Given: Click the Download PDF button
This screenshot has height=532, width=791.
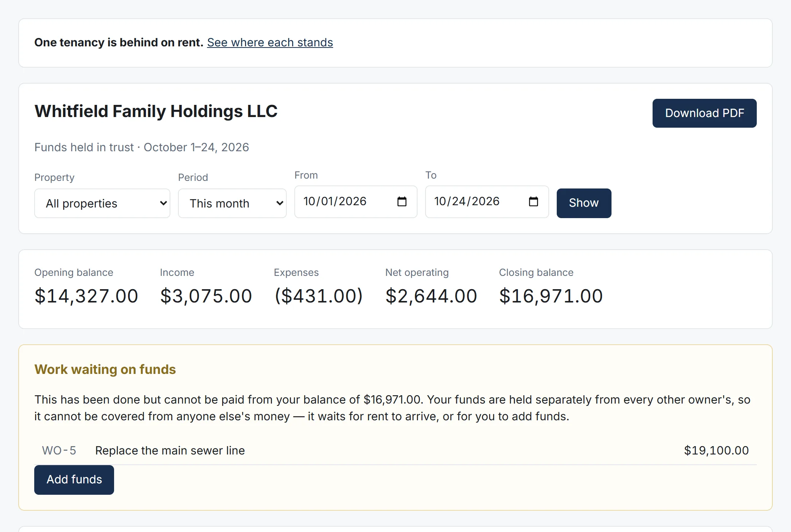Looking at the screenshot, I should click(704, 113).
